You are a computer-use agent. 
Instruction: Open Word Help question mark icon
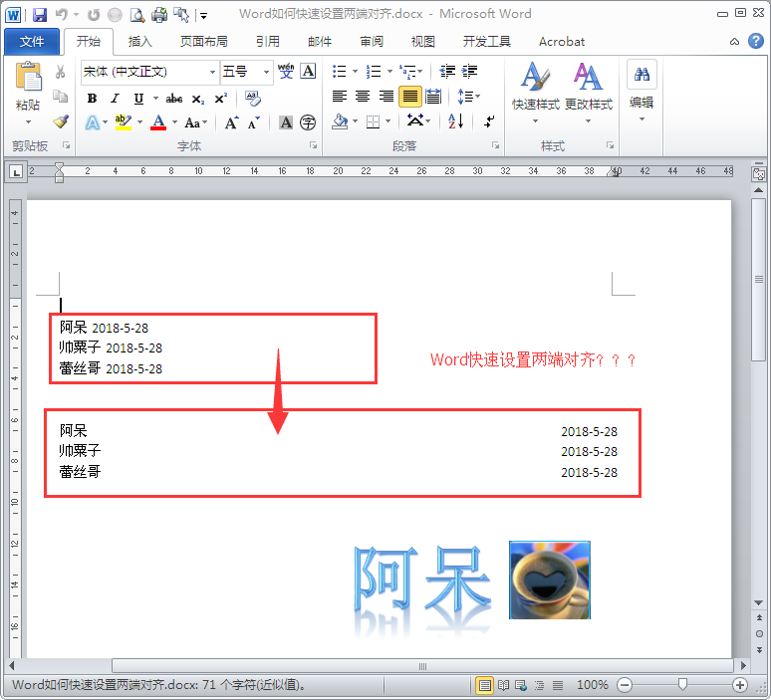coord(756,41)
